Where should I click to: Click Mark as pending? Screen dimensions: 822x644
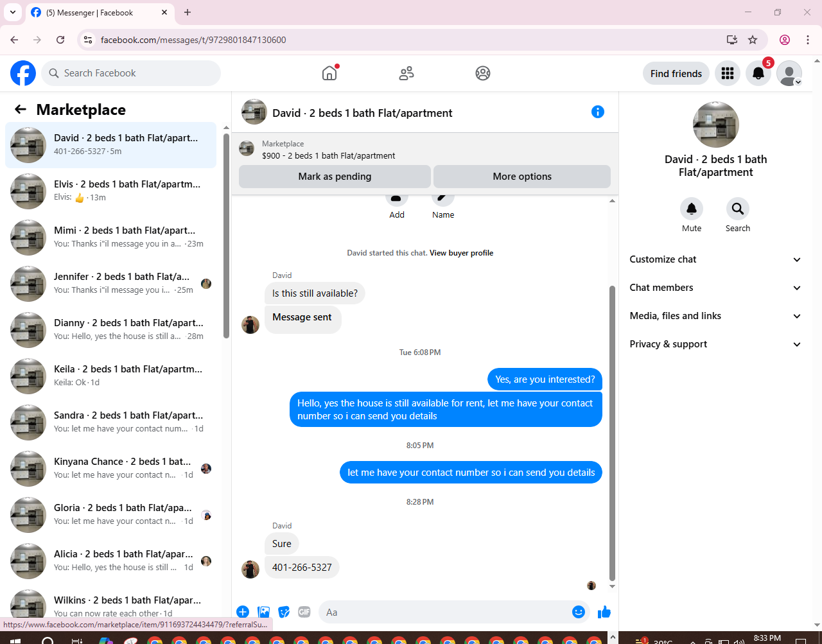[335, 177]
